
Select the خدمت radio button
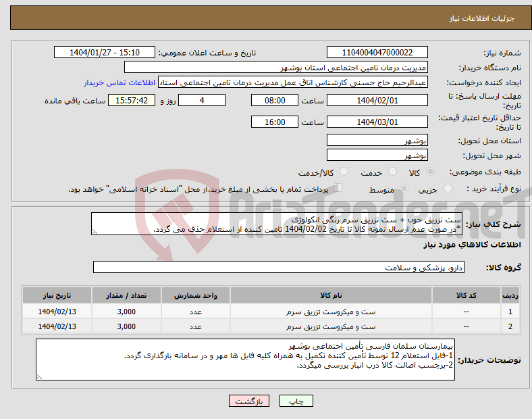click(392, 172)
